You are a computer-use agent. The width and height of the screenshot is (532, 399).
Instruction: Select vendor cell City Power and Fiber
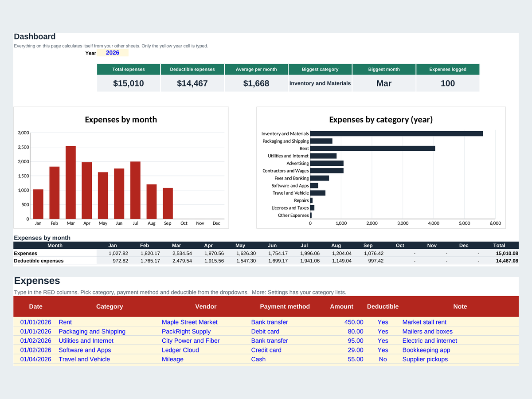coord(206,340)
